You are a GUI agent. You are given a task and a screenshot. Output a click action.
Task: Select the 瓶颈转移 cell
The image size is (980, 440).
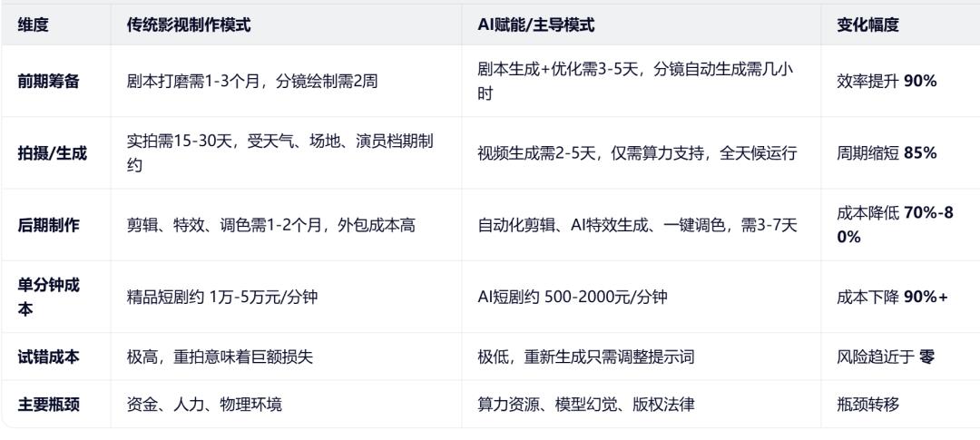(867, 404)
